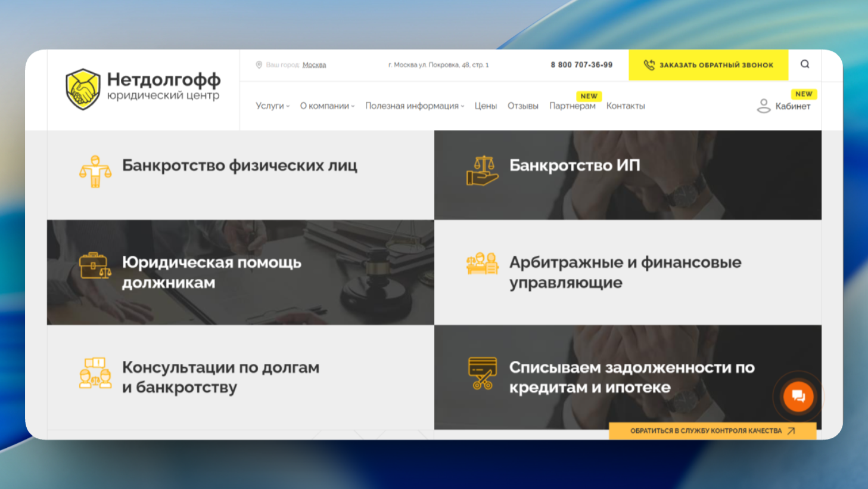Open the Списываем задолженности по кредитам heading
The width and height of the screenshot is (868, 489).
(631, 377)
